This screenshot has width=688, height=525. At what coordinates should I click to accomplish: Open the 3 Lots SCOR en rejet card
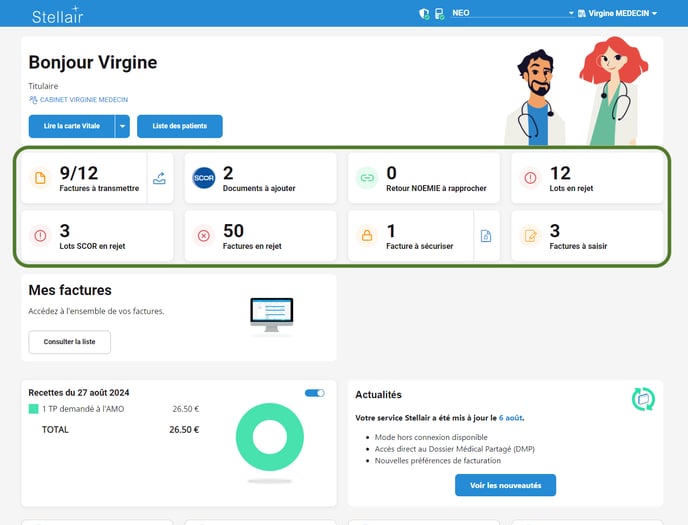(x=97, y=236)
